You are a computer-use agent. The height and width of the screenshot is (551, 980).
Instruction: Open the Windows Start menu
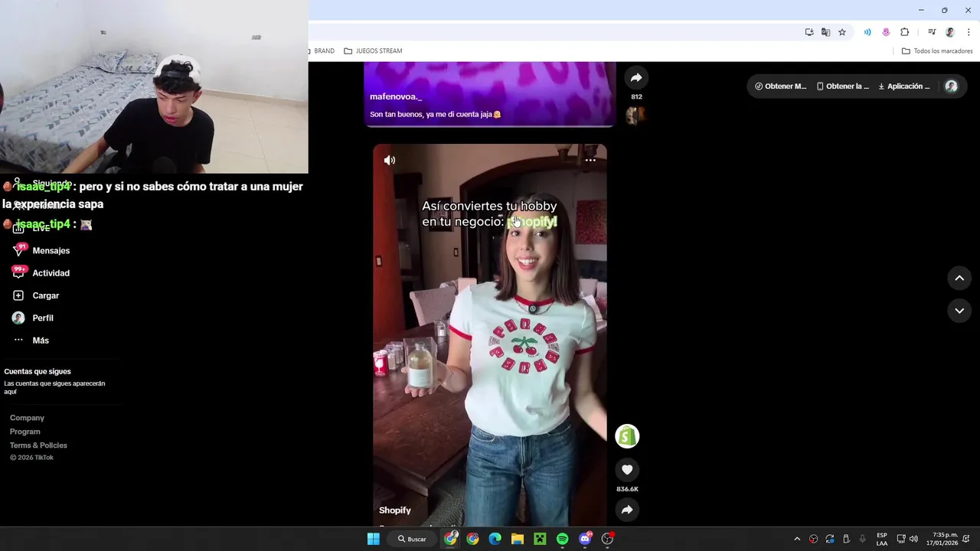(374, 539)
